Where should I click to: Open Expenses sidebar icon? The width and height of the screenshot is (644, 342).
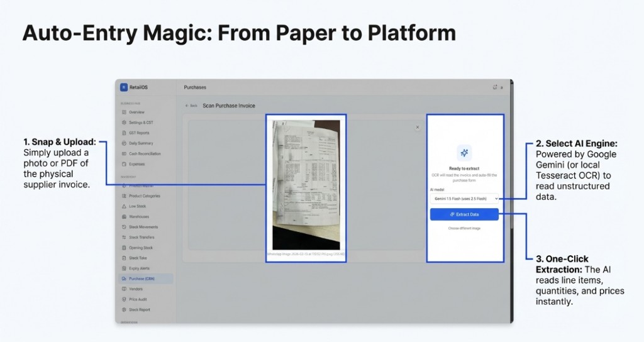(x=124, y=164)
